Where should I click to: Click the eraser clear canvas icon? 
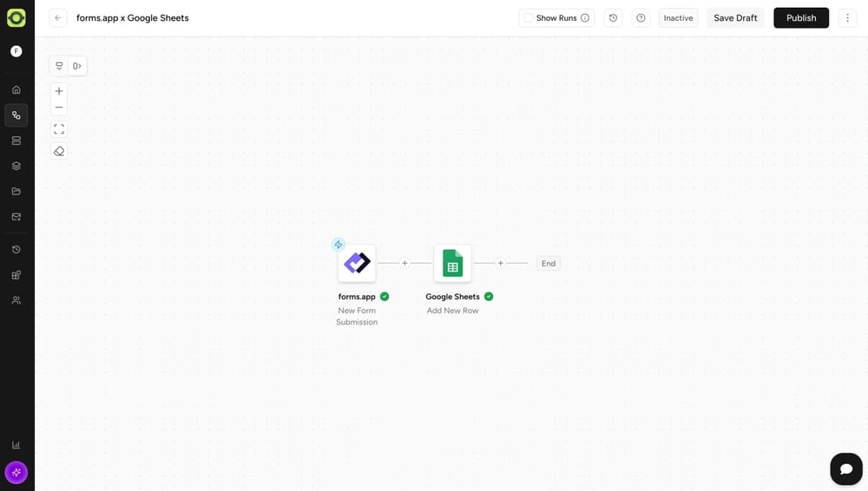pyautogui.click(x=59, y=151)
